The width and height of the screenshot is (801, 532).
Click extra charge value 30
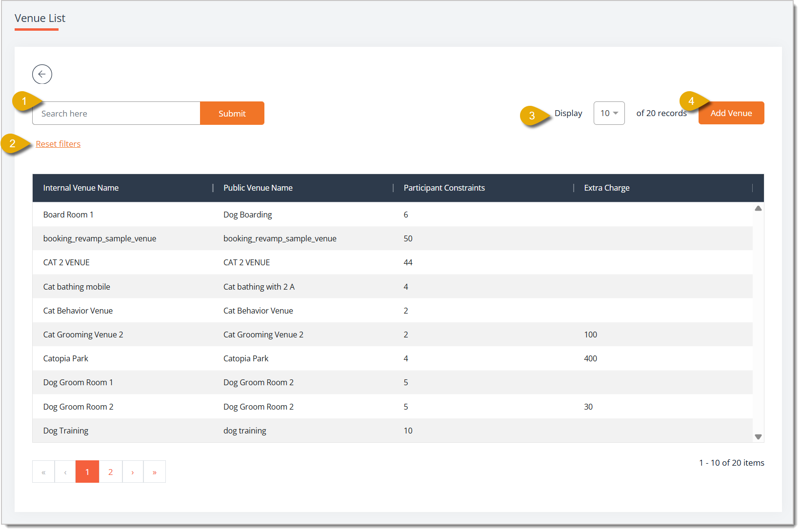point(588,407)
